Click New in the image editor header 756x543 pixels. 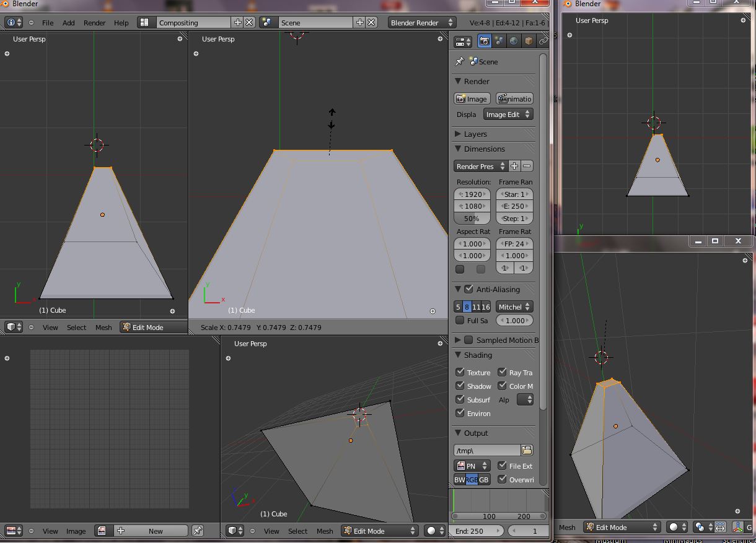[156, 531]
